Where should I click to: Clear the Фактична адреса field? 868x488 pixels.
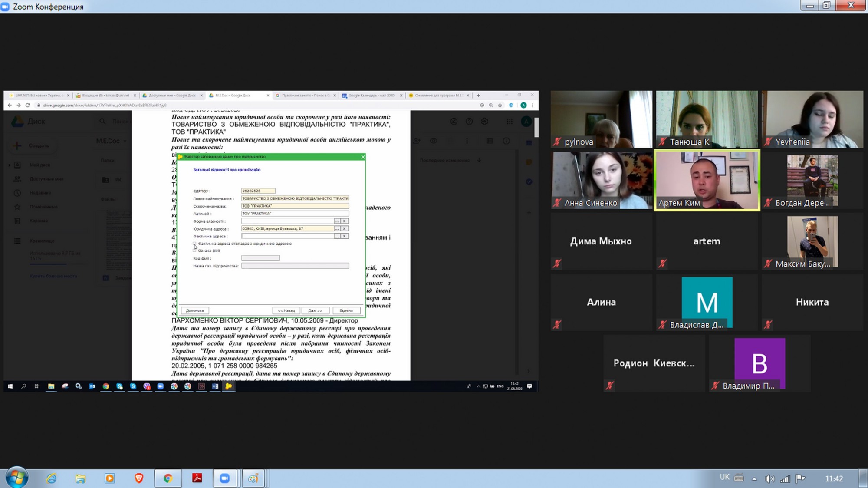tap(344, 236)
